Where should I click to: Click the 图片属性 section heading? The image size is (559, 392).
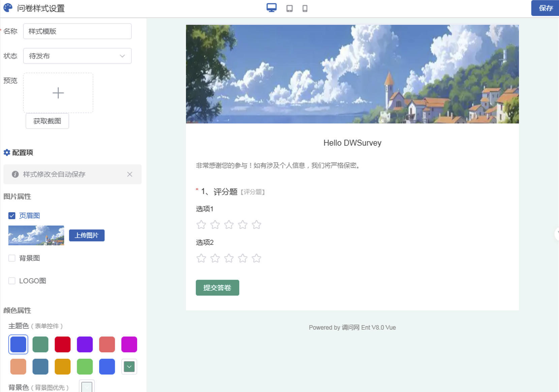pyautogui.click(x=17, y=196)
